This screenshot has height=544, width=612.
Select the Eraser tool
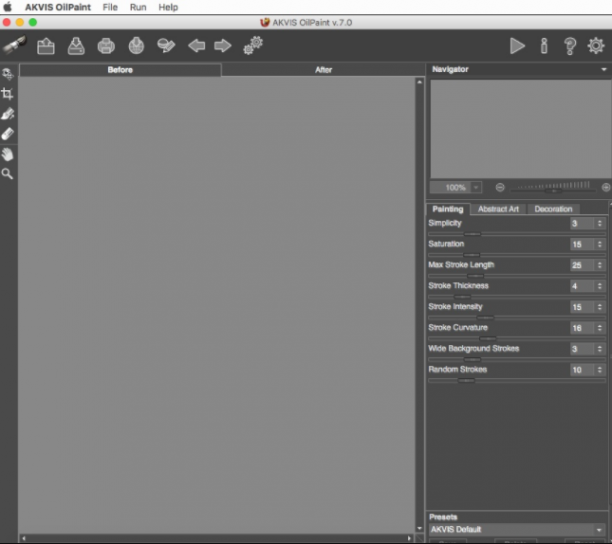7,134
